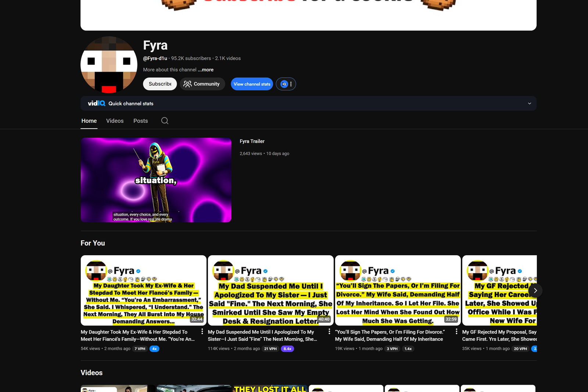Open the My Dad Suspended Me thumbnail
The height and width of the screenshot is (392, 588).
pos(270,291)
